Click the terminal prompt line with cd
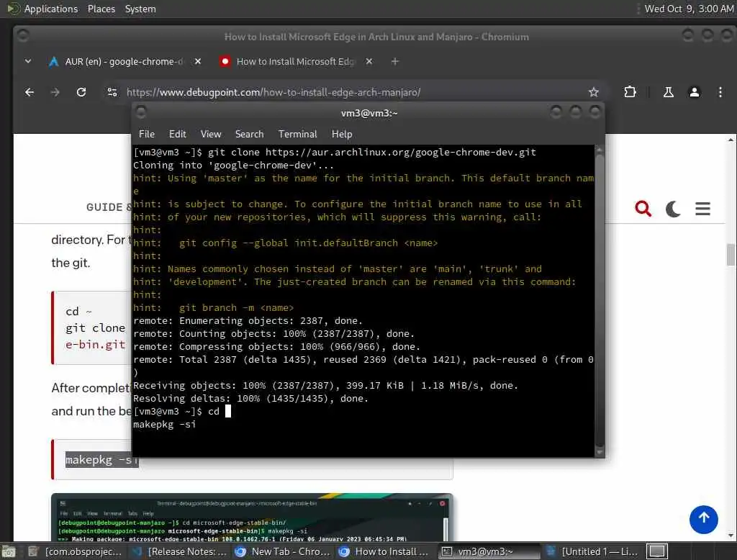The height and width of the screenshot is (560, 737). 182,411
